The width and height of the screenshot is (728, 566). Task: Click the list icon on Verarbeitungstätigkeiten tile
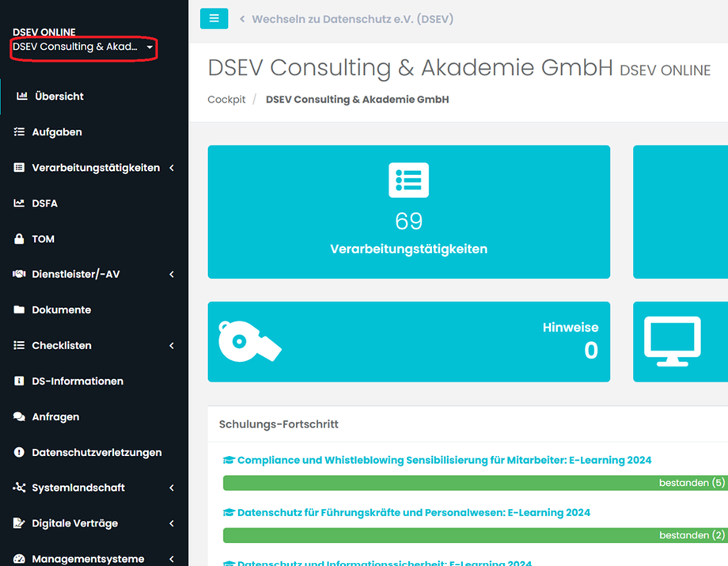tap(408, 180)
